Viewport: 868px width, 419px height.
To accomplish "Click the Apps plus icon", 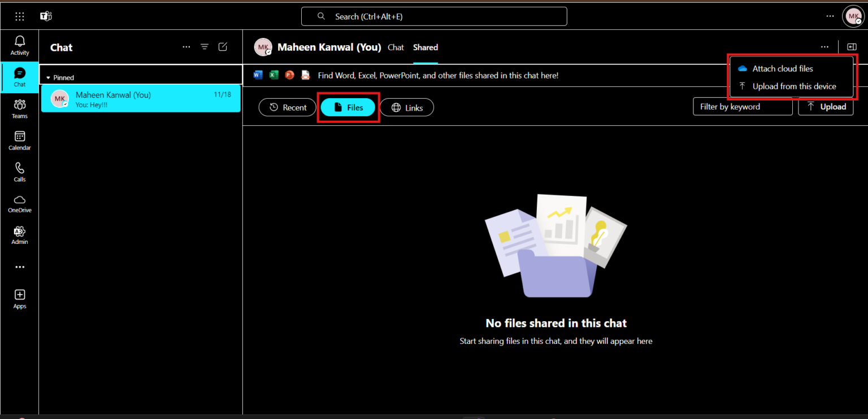I will point(20,299).
